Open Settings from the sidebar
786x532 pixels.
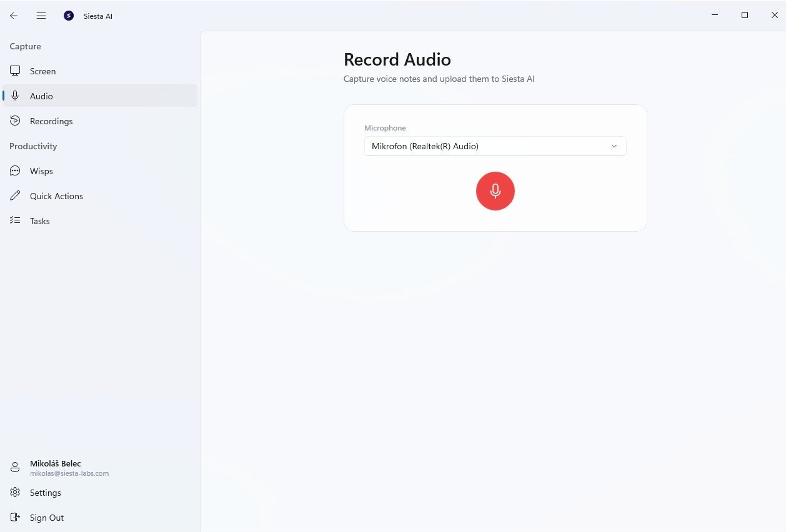tap(100, 493)
